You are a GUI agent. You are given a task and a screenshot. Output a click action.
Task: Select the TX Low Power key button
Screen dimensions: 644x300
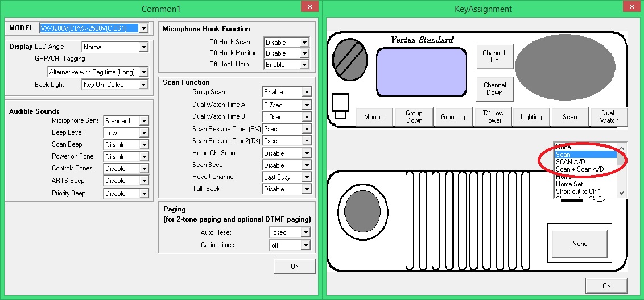493,117
